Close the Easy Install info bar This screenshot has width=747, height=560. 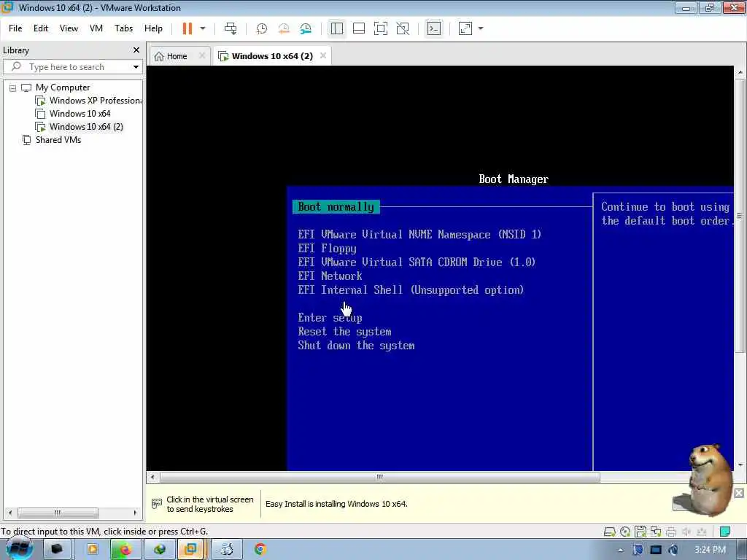[x=738, y=493]
